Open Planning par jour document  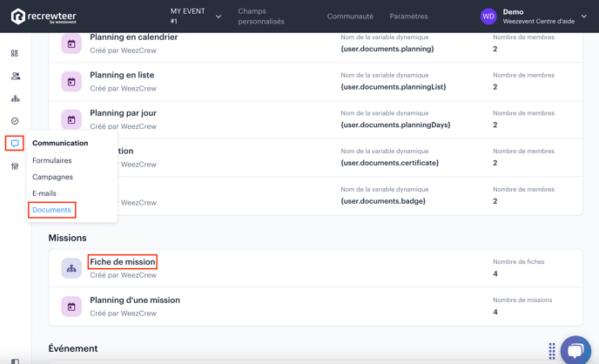(x=123, y=113)
